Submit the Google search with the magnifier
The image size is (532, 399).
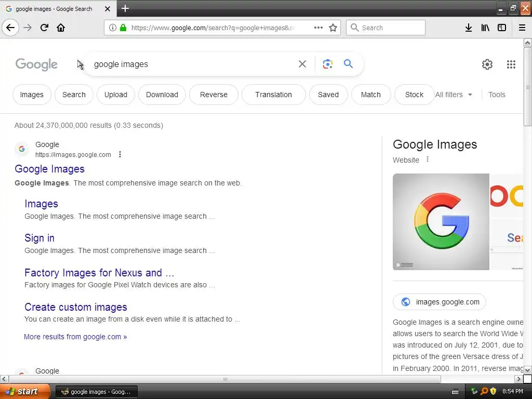(x=348, y=63)
